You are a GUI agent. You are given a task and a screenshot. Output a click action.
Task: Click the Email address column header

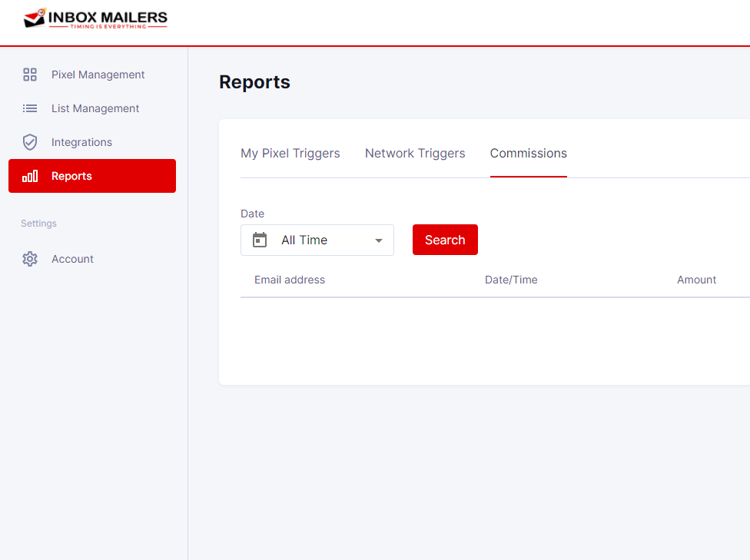tap(290, 280)
